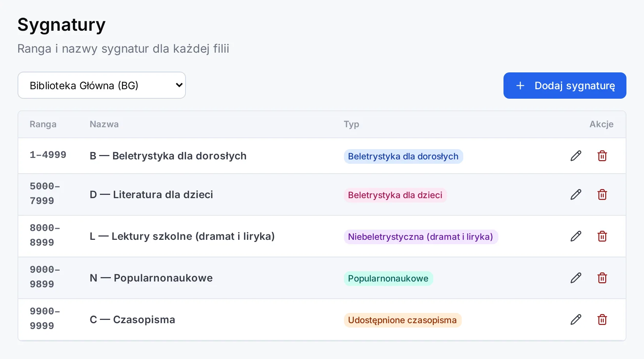Viewport: 644px width, 359px height.
Task: Edit the Literatura dla dzieci signature
Action: point(576,194)
